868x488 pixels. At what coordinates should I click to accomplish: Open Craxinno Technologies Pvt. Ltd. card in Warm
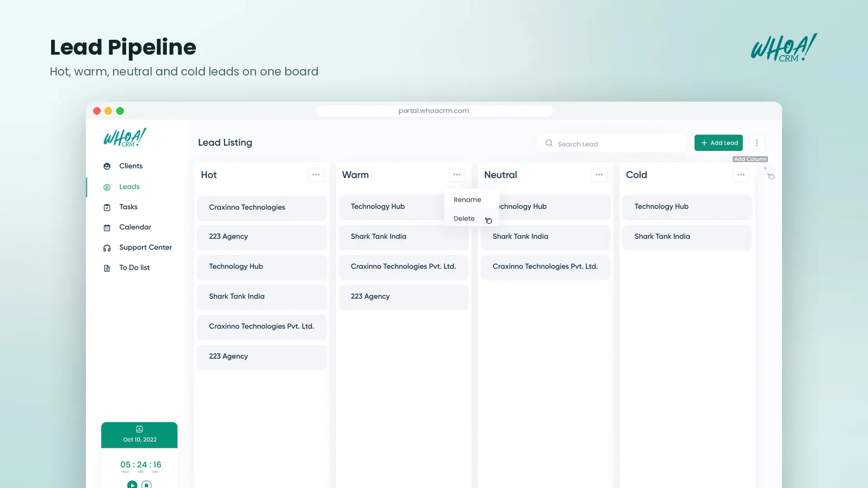point(404,267)
